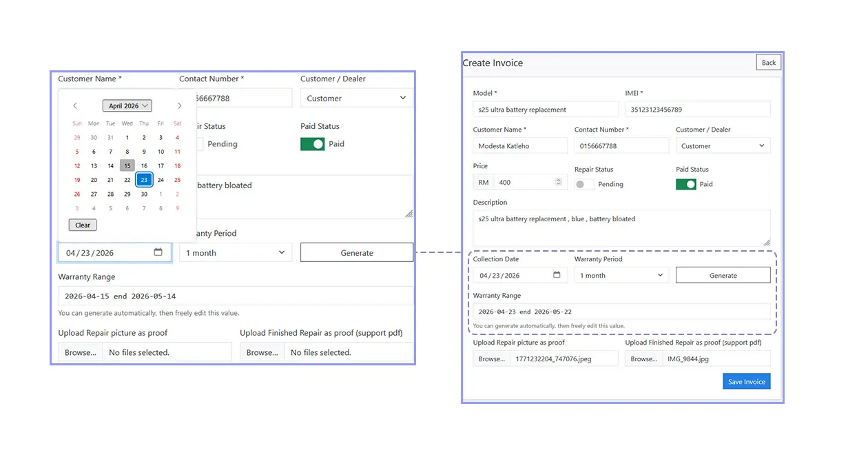
Task: Open the April 2026 month dropdown in the calendar
Action: pos(127,105)
